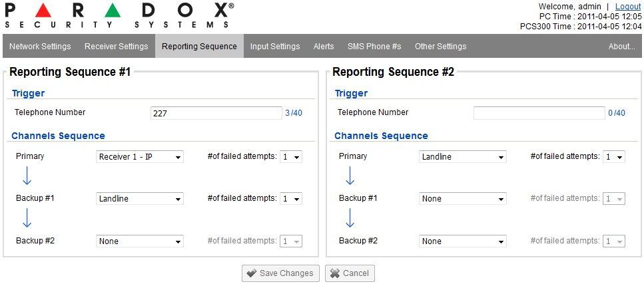Click Sequence #2 Telephone Number field
This screenshot has width=644, height=284.
point(539,113)
